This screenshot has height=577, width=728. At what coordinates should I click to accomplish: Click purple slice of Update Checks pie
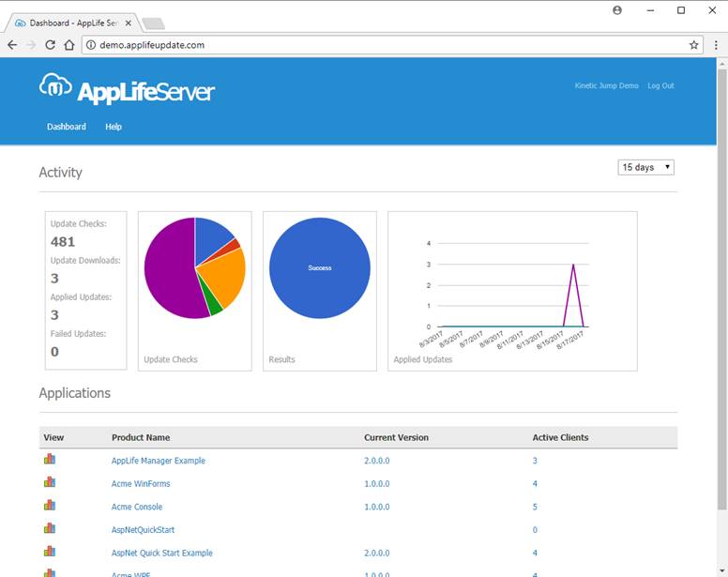170,269
